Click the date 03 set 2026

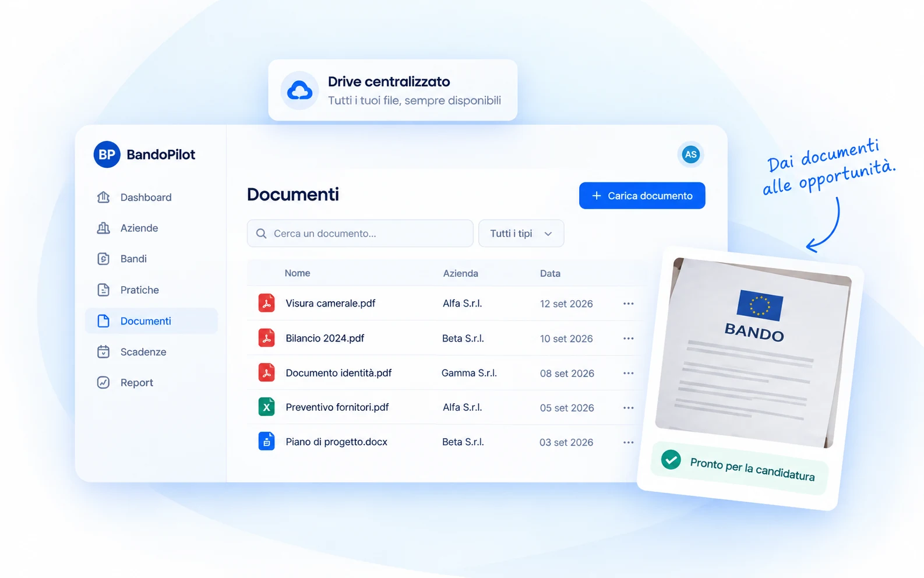566,442
